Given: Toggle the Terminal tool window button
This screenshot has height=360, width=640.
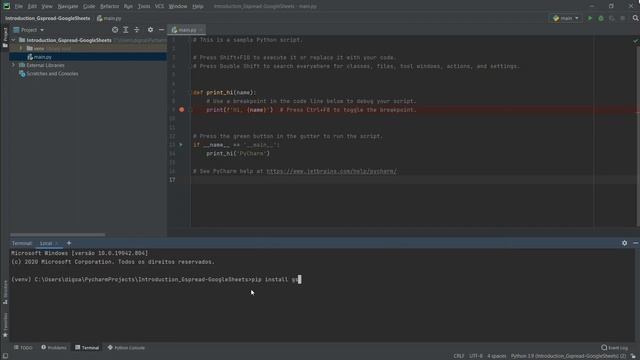Looking at the screenshot, I should (87, 348).
